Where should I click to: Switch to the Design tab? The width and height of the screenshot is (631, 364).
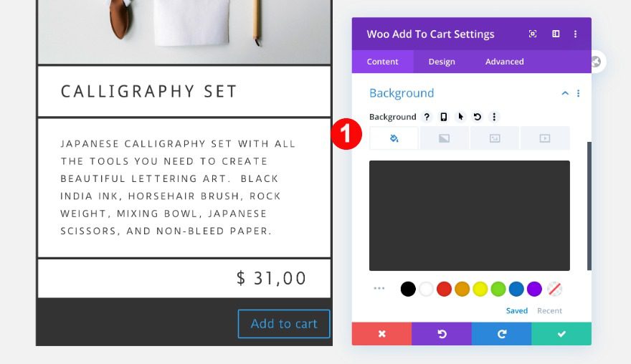click(x=442, y=62)
